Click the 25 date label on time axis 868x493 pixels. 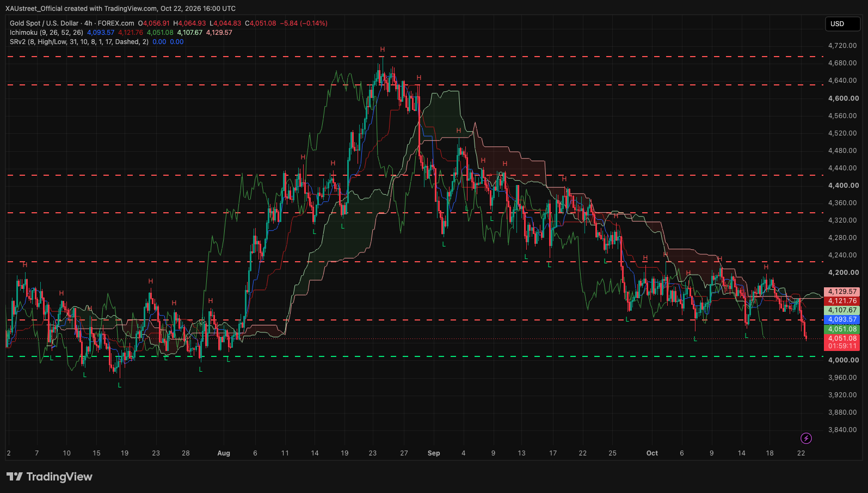[612, 453]
